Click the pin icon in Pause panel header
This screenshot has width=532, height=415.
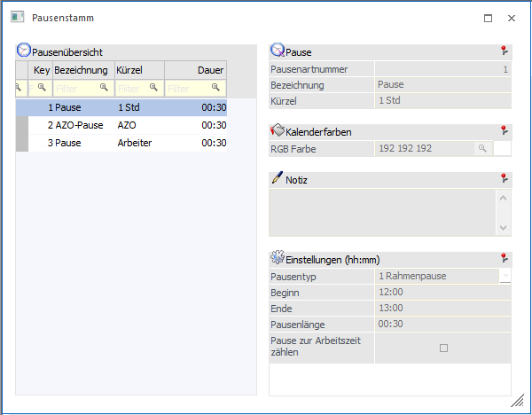click(x=505, y=51)
